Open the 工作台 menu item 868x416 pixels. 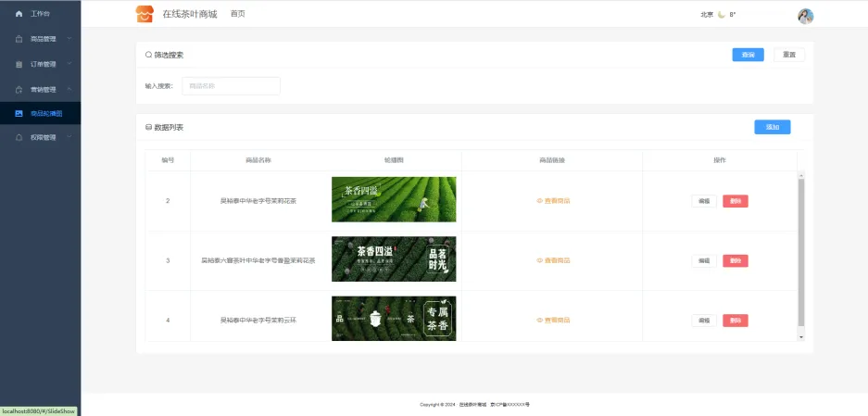click(40, 14)
